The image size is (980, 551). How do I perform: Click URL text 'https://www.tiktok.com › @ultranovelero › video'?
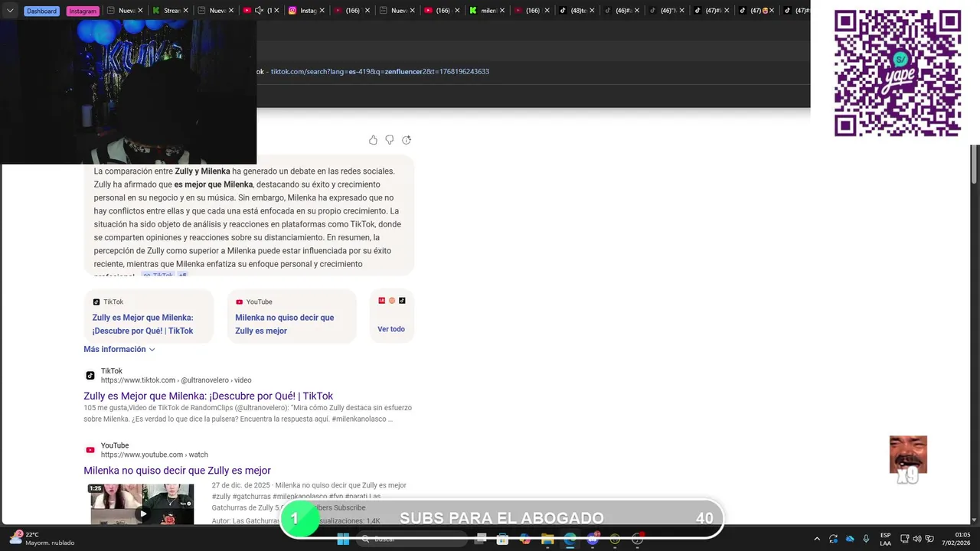[x=176, y=380]
